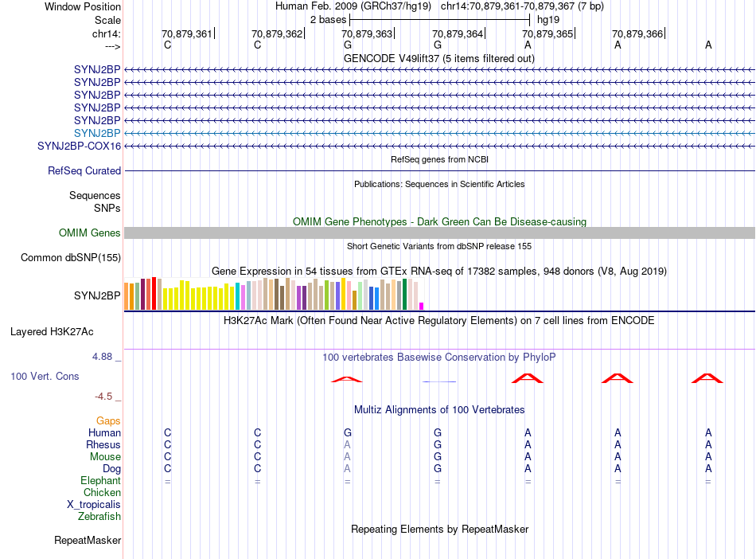The image size is (756, 559).
Task: Select the Elephant alignment row label
Action: coord(100,480)
